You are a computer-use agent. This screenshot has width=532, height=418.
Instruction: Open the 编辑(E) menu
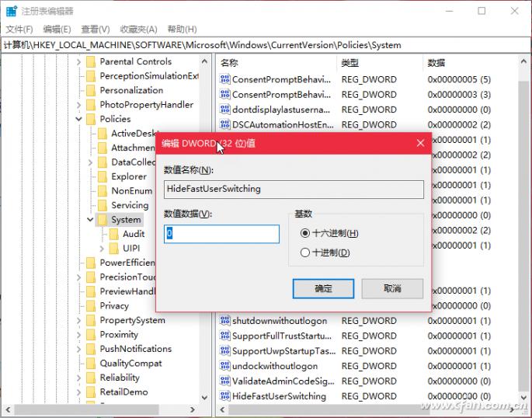(x=57, y=30)
